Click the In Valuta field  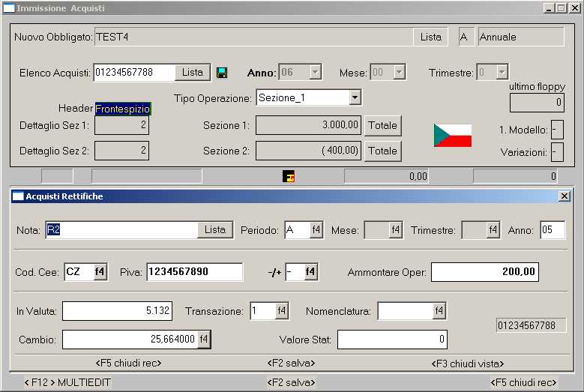117,311
